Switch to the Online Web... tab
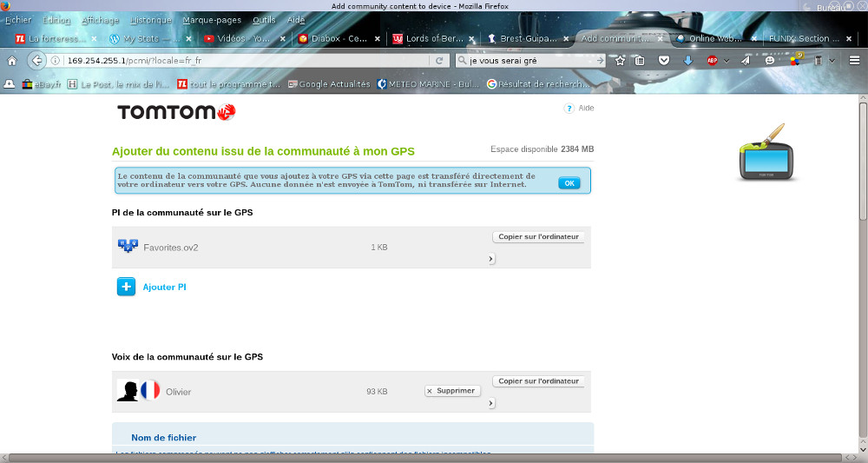The image size is (868, 463). 714,39
